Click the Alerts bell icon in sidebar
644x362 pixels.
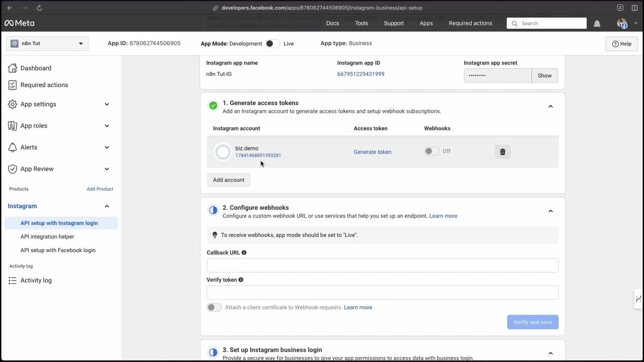coord(12,147)
